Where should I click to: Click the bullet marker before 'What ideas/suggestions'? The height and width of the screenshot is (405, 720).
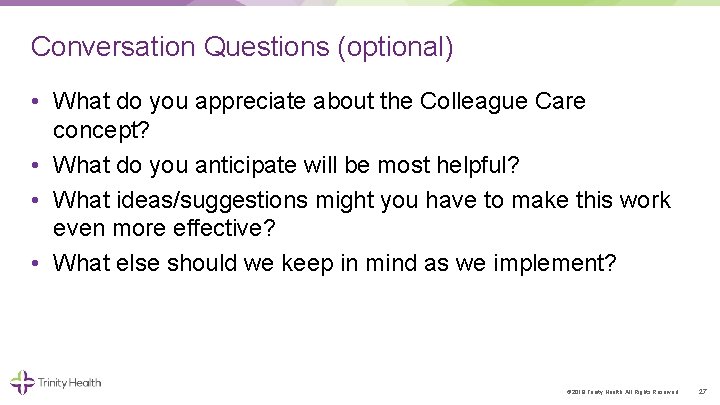36,200
